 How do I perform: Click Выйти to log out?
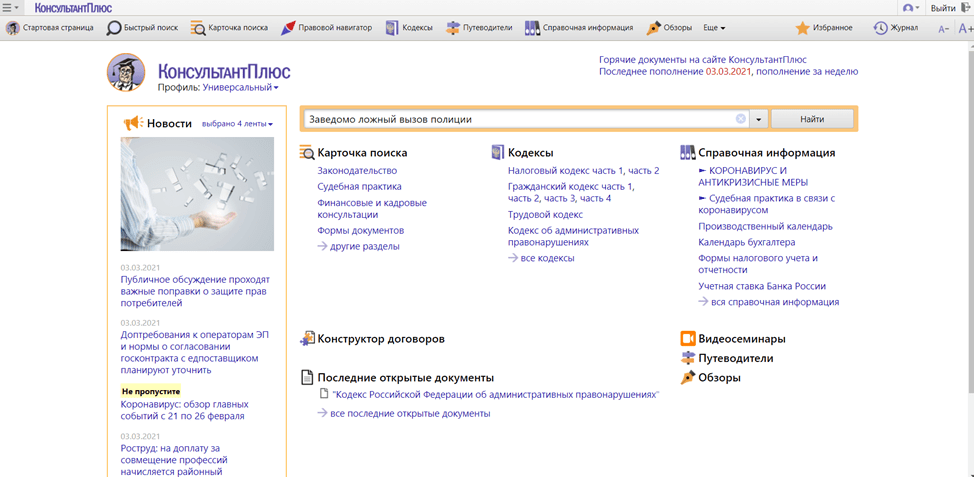click(943, 7)
